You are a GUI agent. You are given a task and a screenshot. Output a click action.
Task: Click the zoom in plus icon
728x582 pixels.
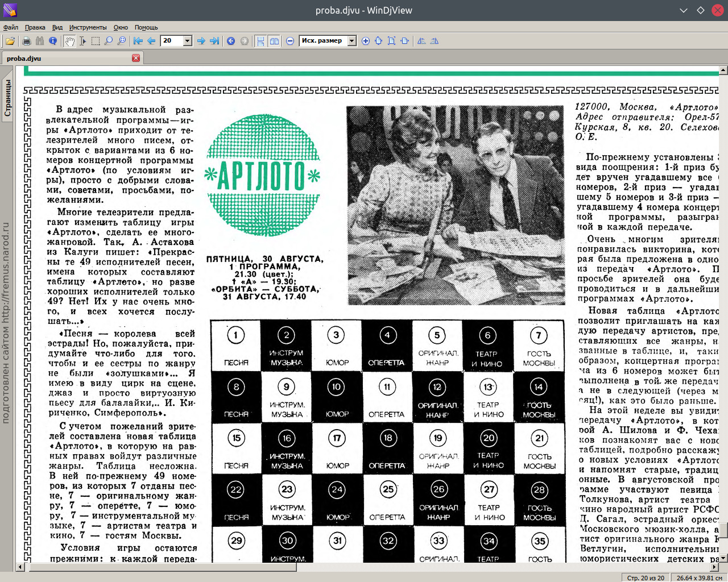click(x=365, y=41)
